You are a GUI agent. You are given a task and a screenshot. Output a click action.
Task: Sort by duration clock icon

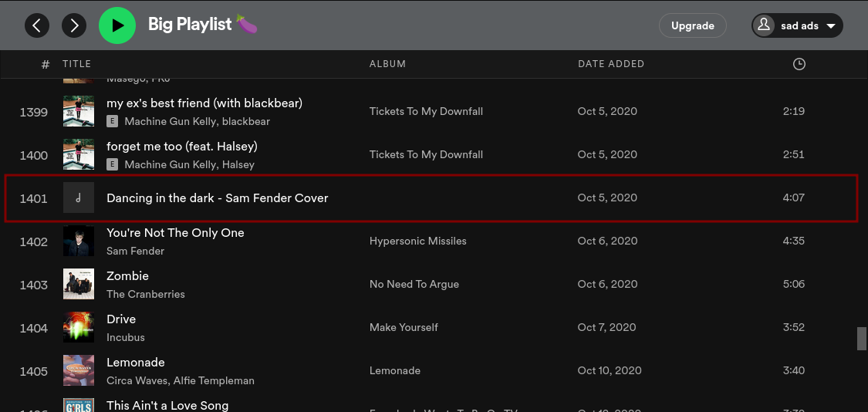tap(799, 64)
